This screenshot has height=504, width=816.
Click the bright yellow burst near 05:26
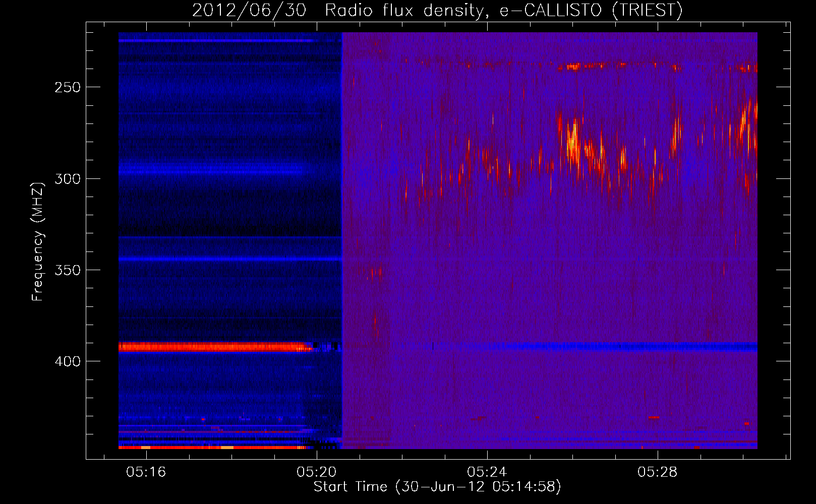click(x=572, y=144)
